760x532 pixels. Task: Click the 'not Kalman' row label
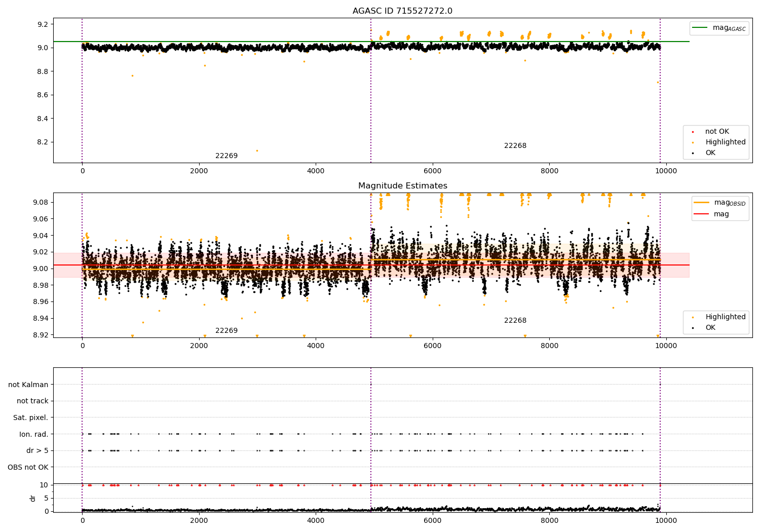(28, 385)
